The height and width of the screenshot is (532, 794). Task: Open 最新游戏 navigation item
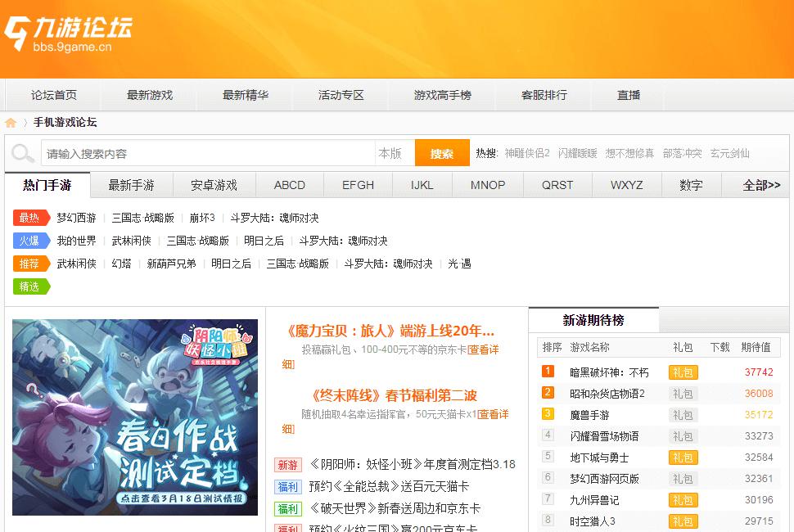pyautogui.click(x=149, y=95)
